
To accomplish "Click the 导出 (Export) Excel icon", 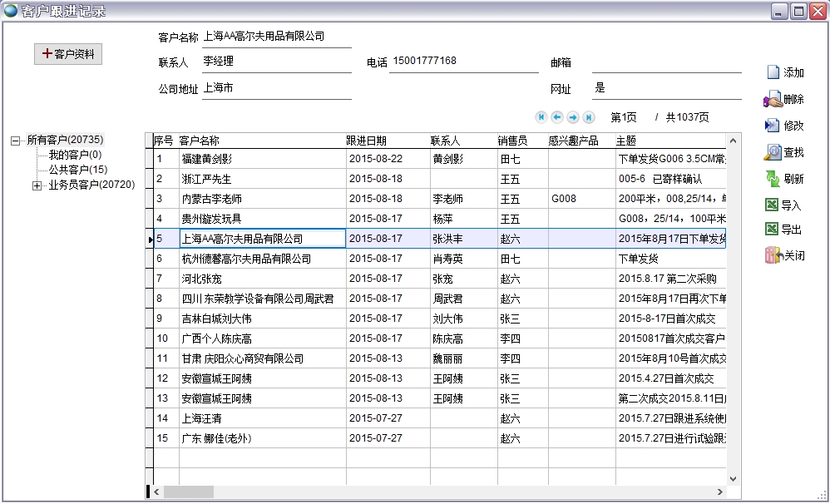I will [773, 230].
